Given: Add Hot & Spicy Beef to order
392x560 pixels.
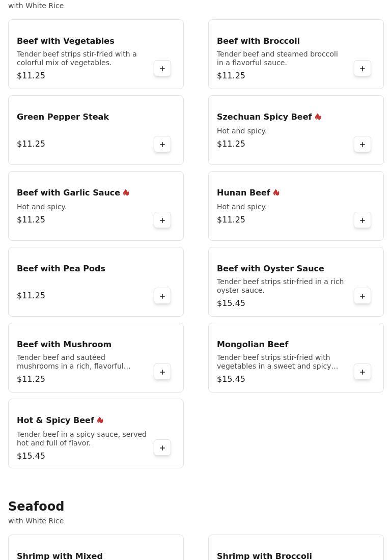Looking at the screenshot, I should 162,448.
